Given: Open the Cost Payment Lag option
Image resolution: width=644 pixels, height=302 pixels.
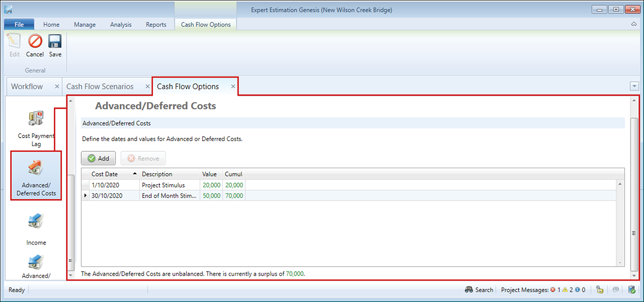Looking at the screenshot, I should [36, 119].
